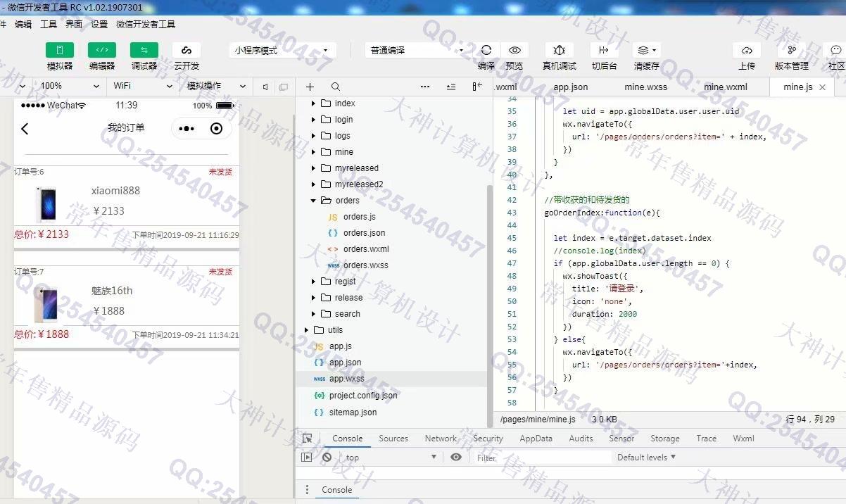Open the top context dropdown
Image resolution: width=846 pixels, height=504 pixels.
(391, 458)
